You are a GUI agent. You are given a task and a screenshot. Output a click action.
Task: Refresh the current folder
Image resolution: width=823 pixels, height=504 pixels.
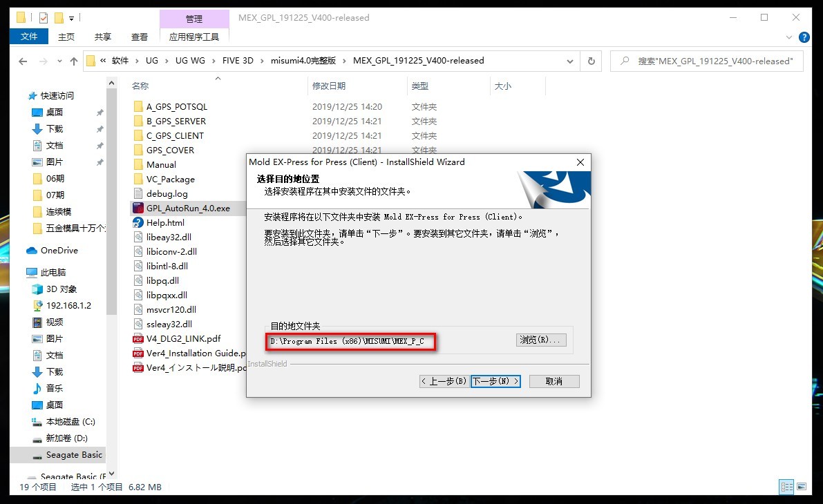[591, 61]
